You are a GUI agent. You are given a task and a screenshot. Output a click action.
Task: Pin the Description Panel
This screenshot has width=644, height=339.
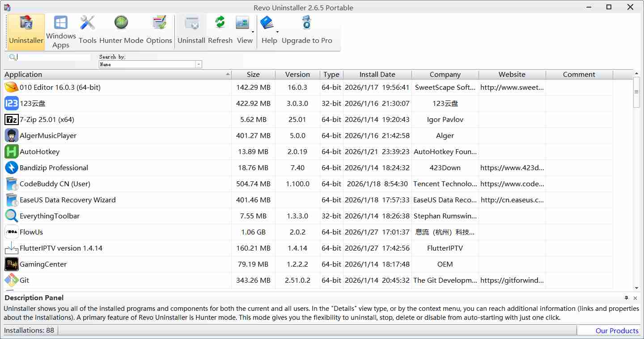pyautogui.click(x=626, y=298)
